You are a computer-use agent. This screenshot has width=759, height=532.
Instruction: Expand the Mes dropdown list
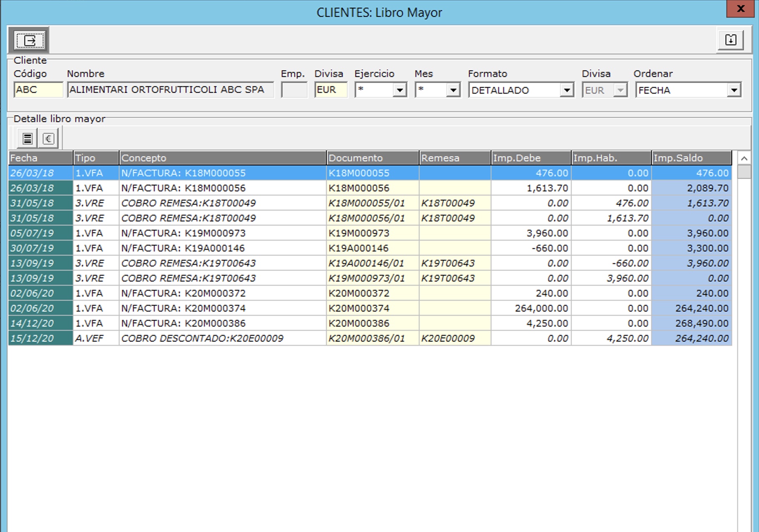(453, 90)
